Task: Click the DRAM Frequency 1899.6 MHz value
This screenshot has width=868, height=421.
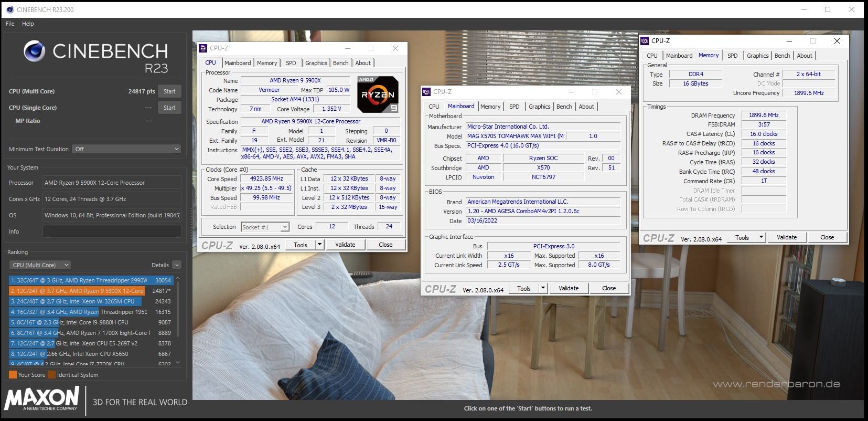Action: [764, 115]
